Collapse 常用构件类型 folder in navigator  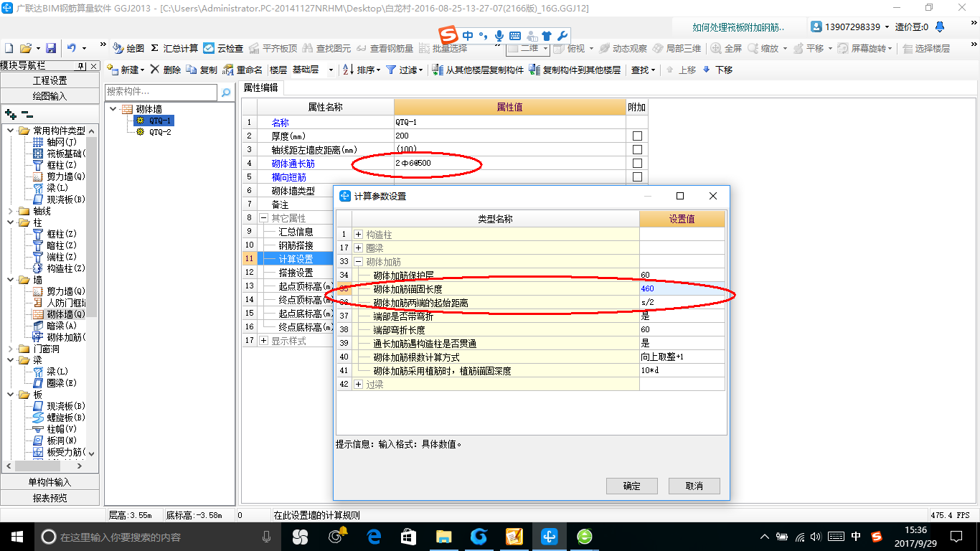pyautogui.click(x=10, y=131)
